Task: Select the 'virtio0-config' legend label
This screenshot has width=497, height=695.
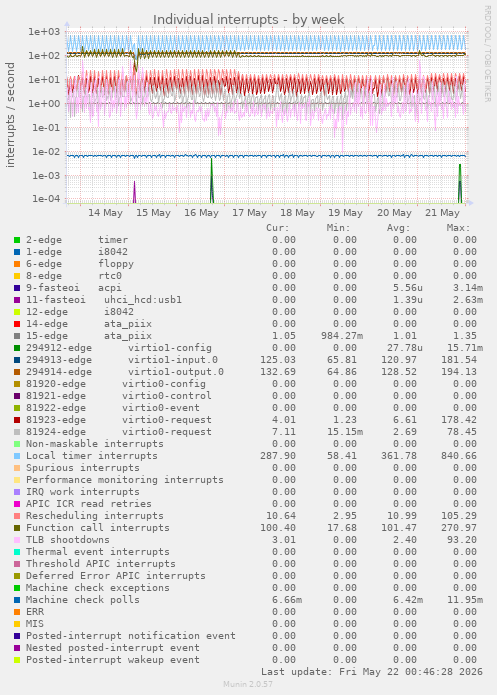Action: [164, 384]
